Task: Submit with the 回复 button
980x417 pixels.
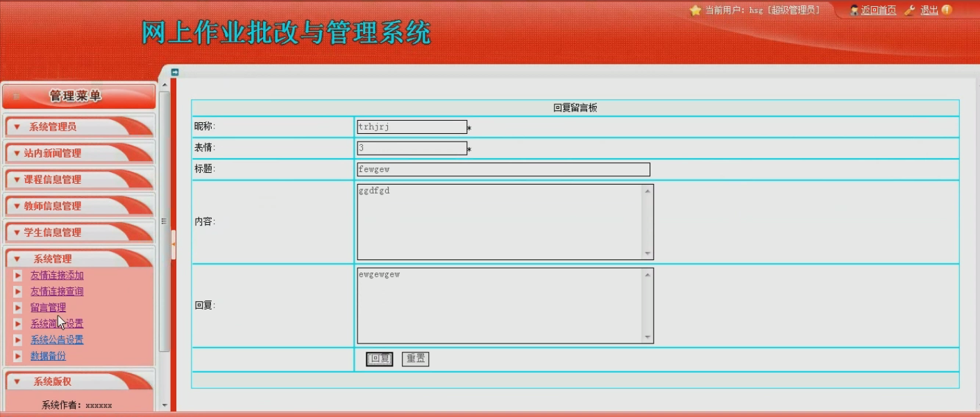Action: 379,359
